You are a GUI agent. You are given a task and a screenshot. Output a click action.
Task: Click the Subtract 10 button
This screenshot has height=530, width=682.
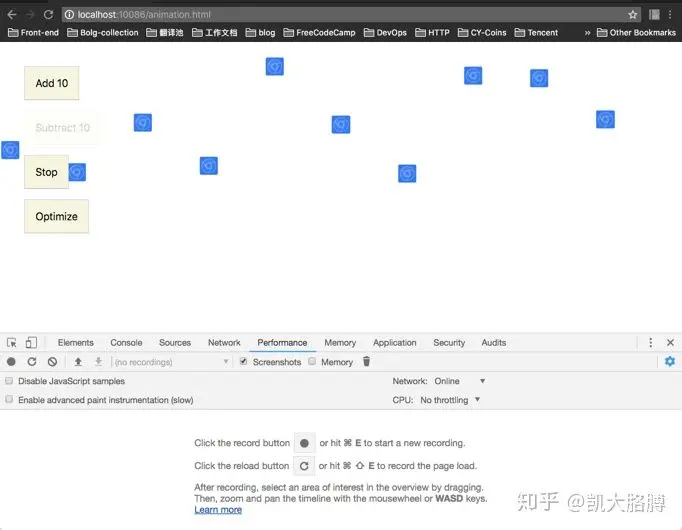(x=63, y=127)
